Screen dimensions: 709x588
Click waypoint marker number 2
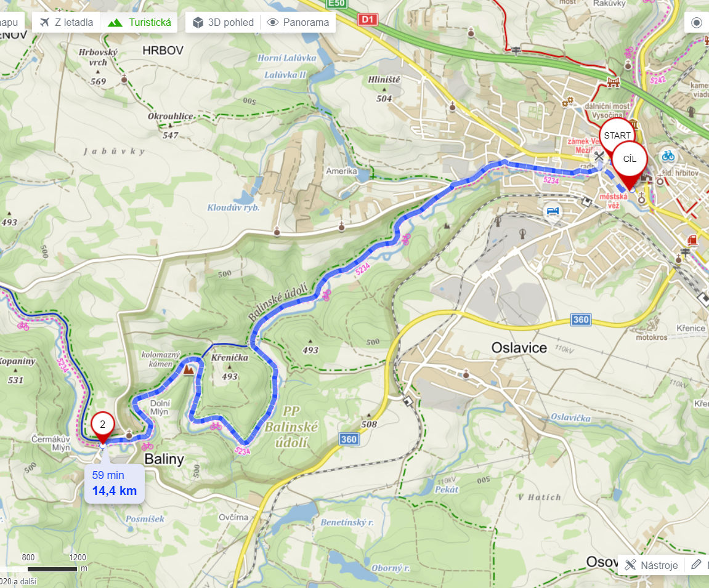(103, 427)
